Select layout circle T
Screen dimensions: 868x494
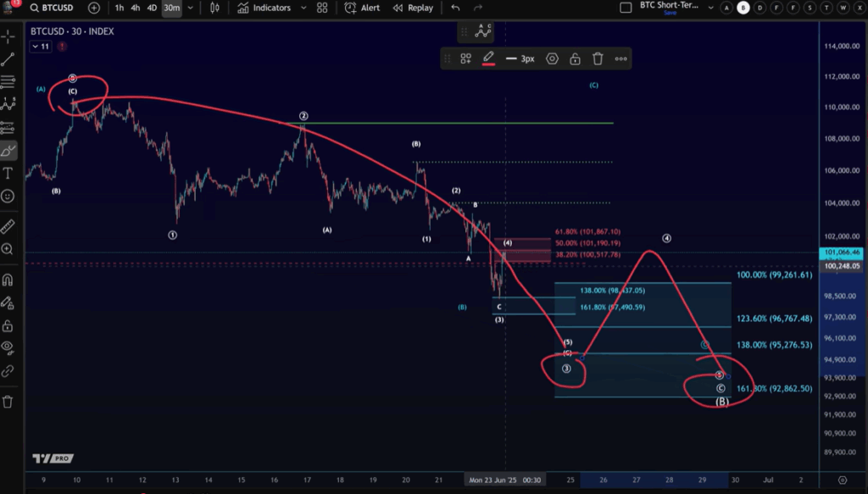827,8
